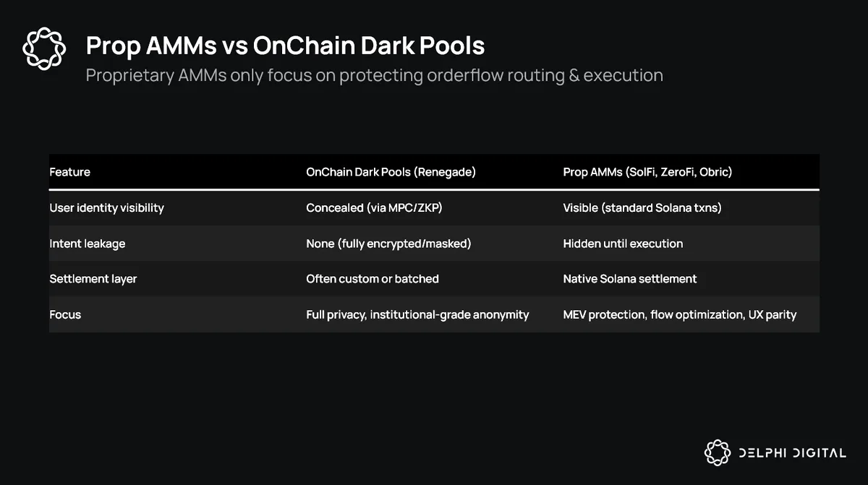Select the User identity visibility row label
The width and height of the screenshot is (868, 485).
click(x=106, y=207)
